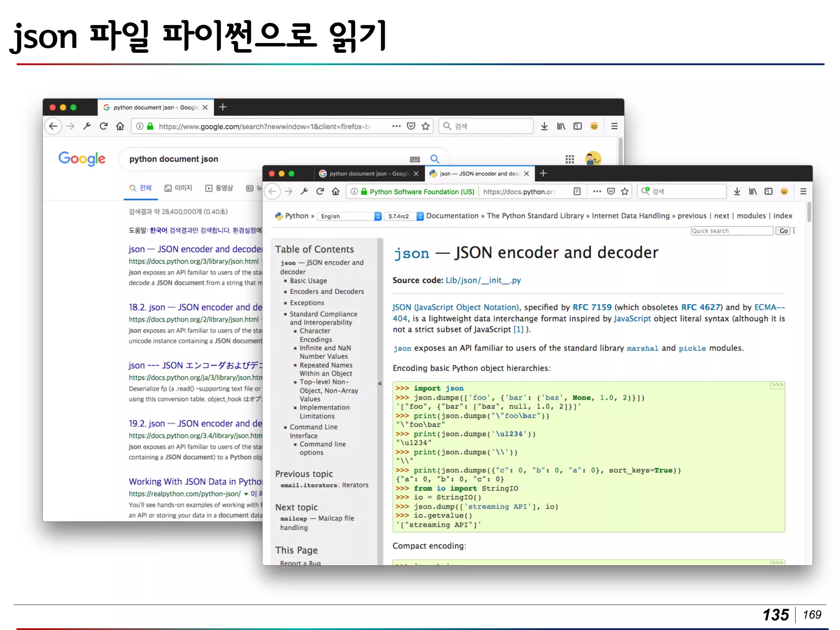Toggle prompts with >>> button on code block
This screenshot has width=840, height=630.
tap(777, 385)
